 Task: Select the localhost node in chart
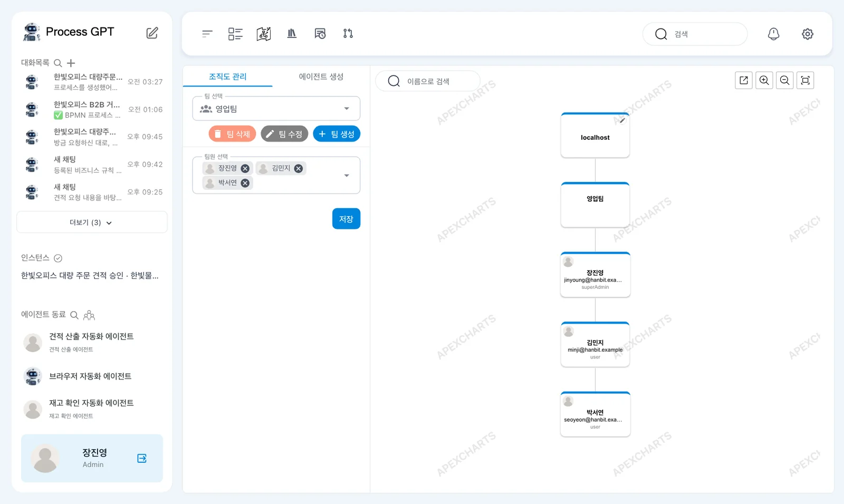pyautogui.click(x=595, y=135)
